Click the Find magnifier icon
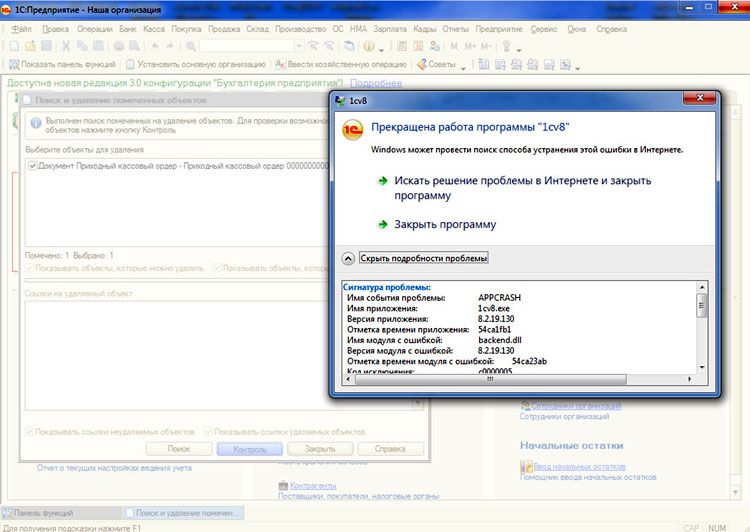 (190, 46)
